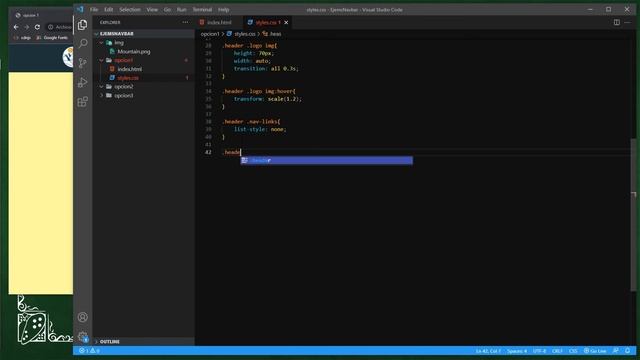
Task: Click line 39 list-style: none in editor
Action: point(260,129)
